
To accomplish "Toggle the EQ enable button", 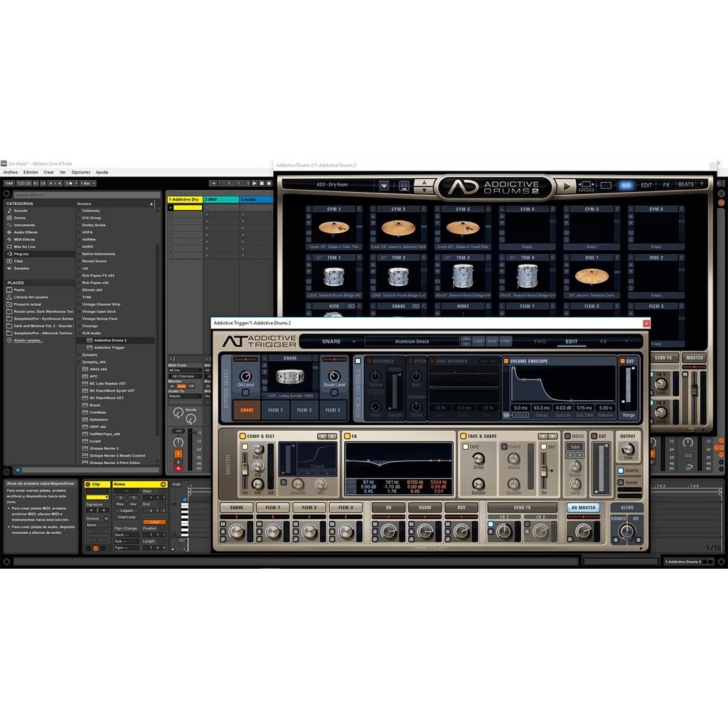I will 347,436.
